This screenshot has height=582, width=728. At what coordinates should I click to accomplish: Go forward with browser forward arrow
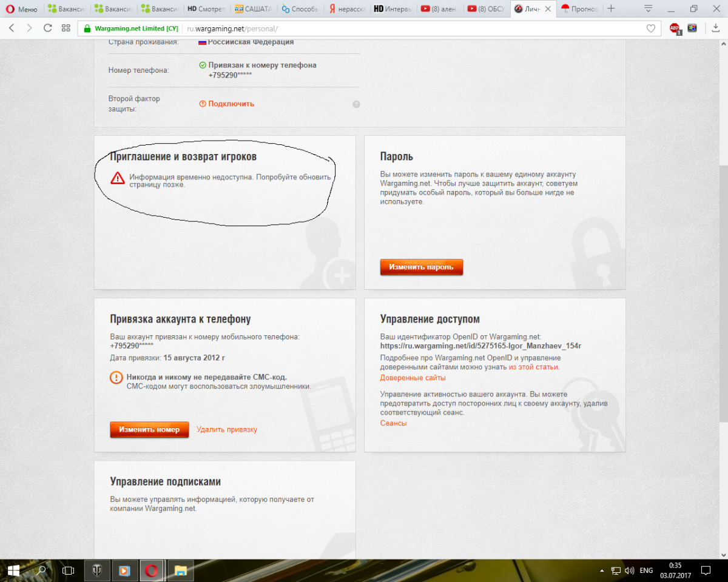tap(29, 28)
